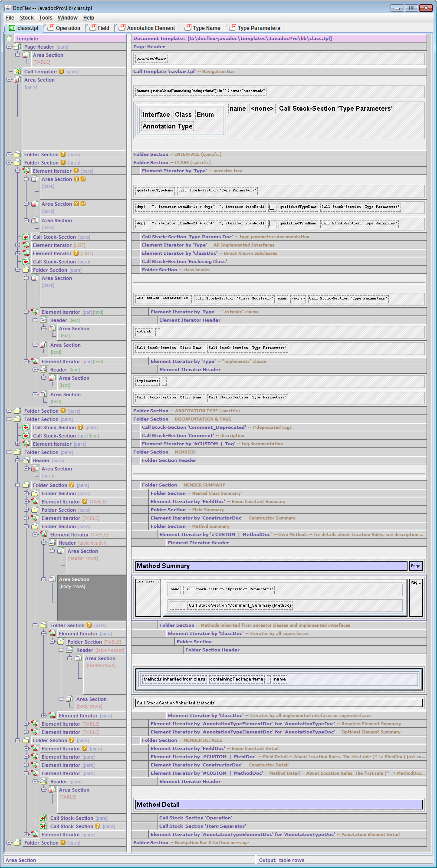Screen dimensions: 437x868
Task: Click the stock-section icon on Operation tab
Action: [x=51, y=28]
